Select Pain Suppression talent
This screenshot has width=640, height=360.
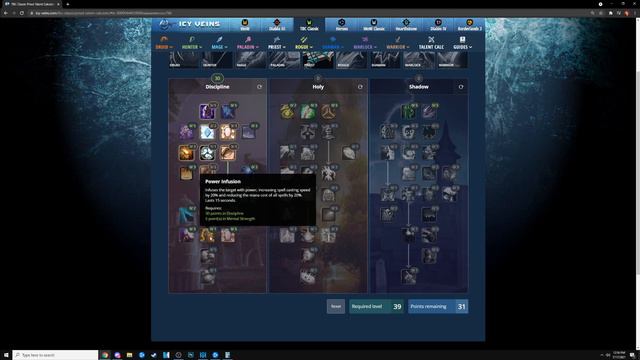pos(207,277)
